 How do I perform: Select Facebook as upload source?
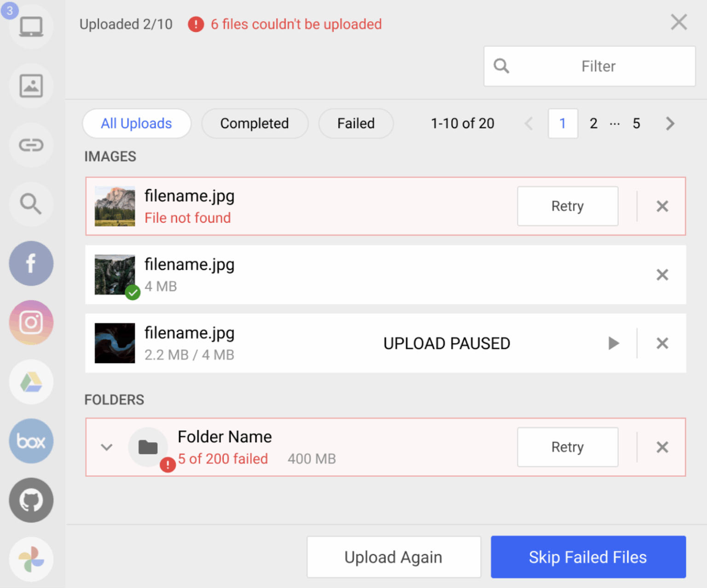[31, 264]
